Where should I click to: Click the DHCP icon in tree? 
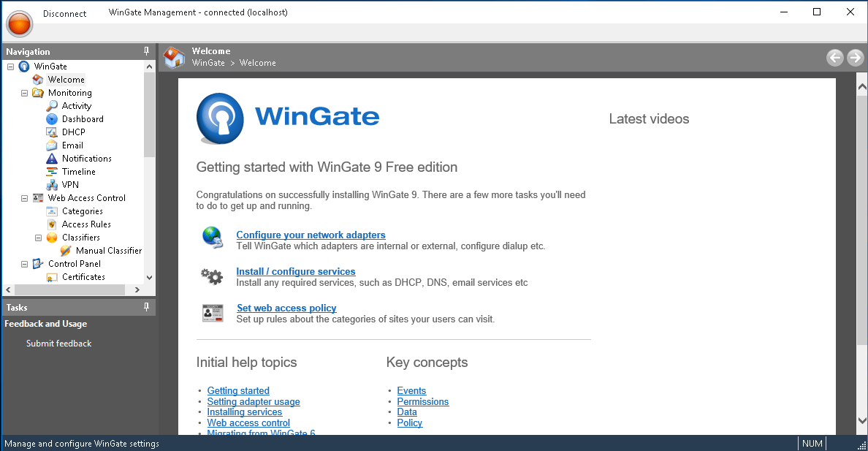[51, 132]
